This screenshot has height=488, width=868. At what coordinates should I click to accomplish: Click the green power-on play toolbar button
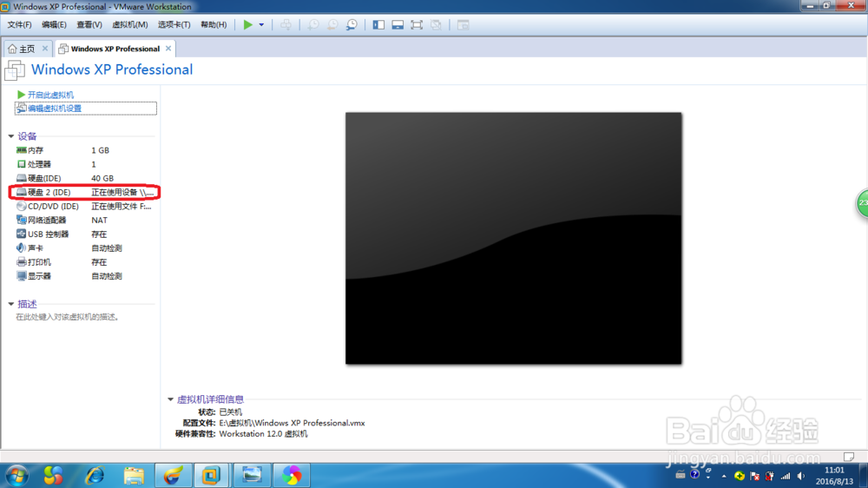click(248, 24)
